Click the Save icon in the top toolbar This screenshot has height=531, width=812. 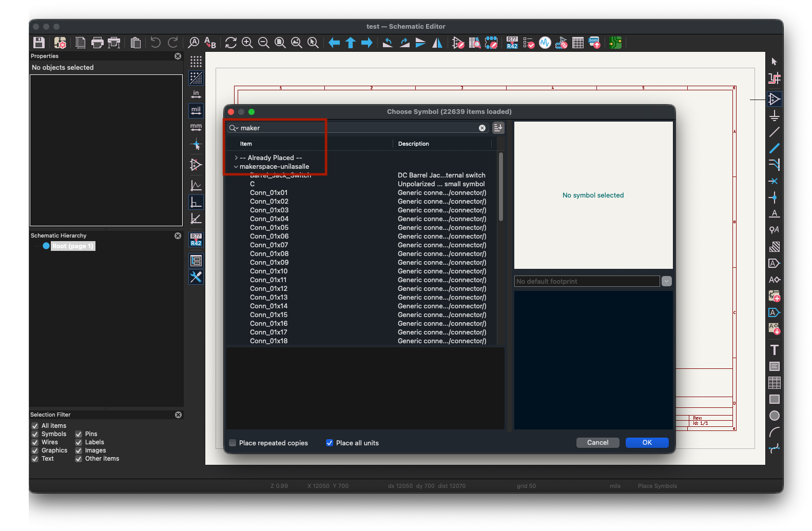[x=39, y=43]
